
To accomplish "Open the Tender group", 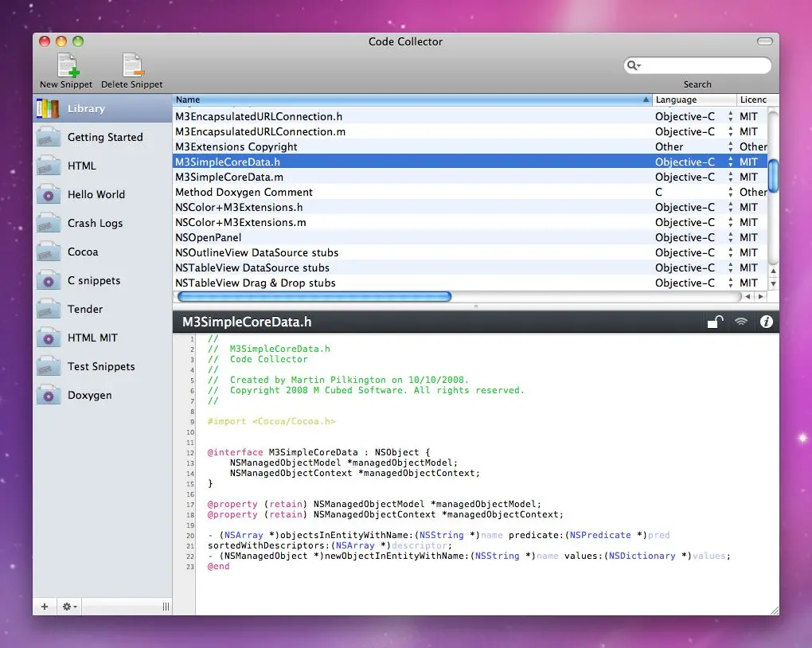I will (x=103, y=309).
